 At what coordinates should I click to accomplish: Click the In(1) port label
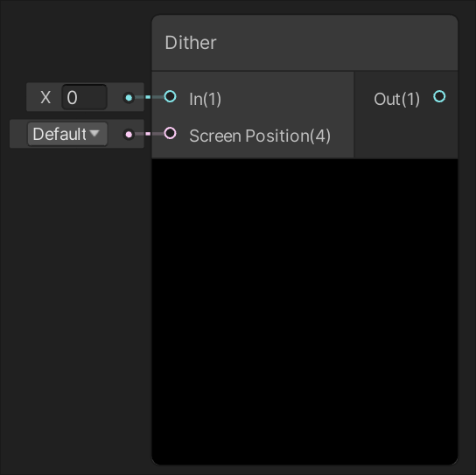click(206, 99)
